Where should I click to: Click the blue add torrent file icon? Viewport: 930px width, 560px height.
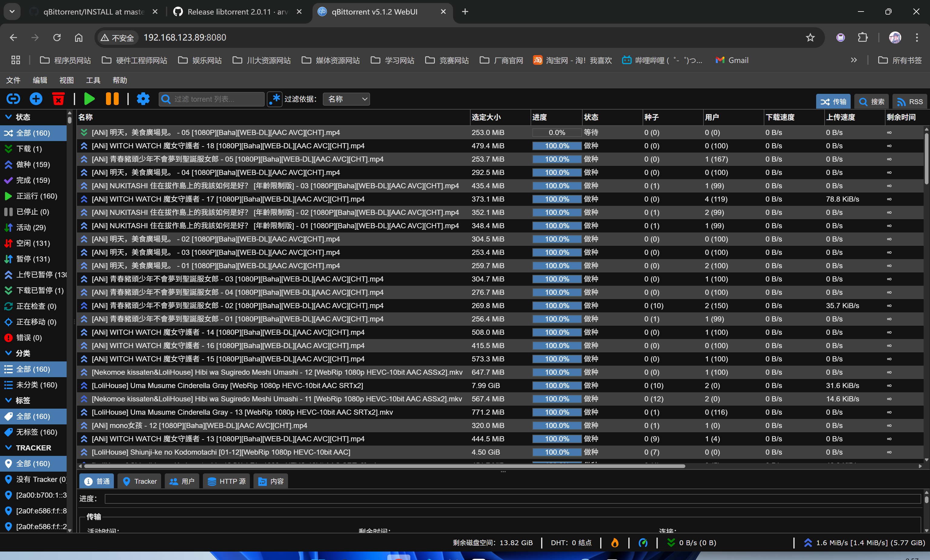coord(36,99)
